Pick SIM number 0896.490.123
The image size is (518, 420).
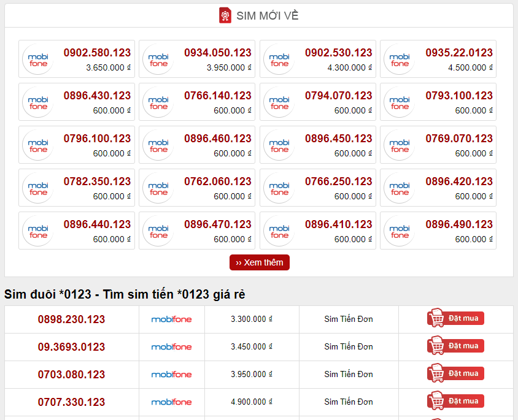pyautogui.click(x=459, y=224)
